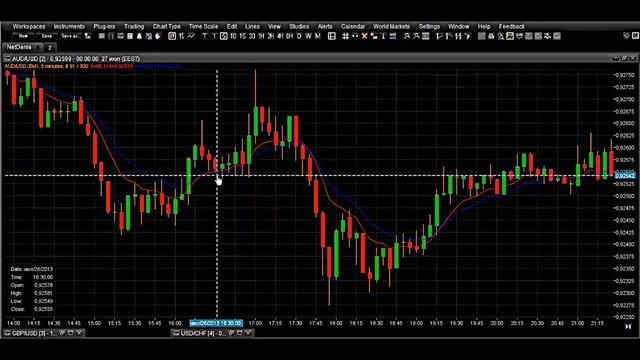Set time scale to 4H
640x360 pixels.
[x=280, y=36]
